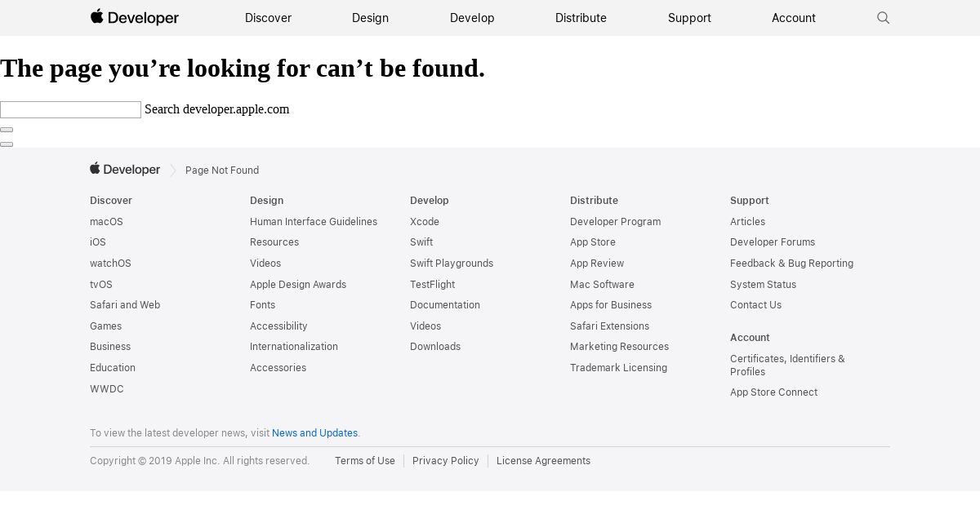Image resolution: width=980 pixels, height=514 pixels.
Task: Click the Distribute heading in footer
Action: [594, 201]
